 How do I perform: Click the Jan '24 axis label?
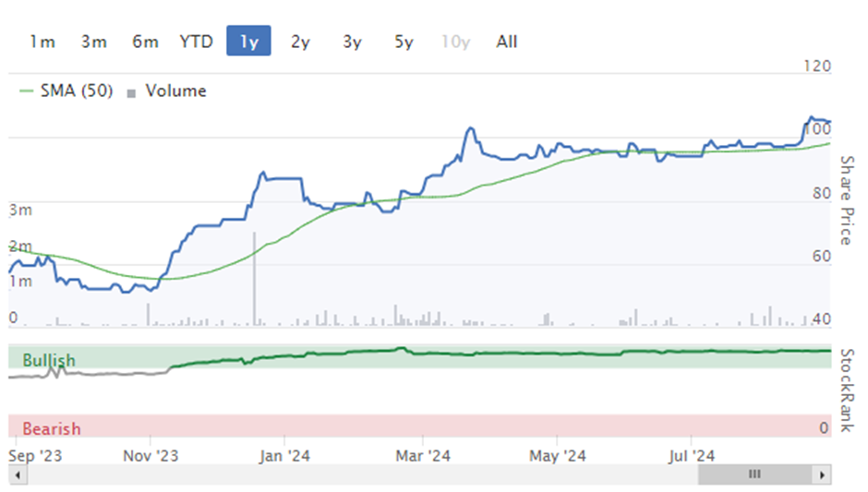(x=284, y=456)
